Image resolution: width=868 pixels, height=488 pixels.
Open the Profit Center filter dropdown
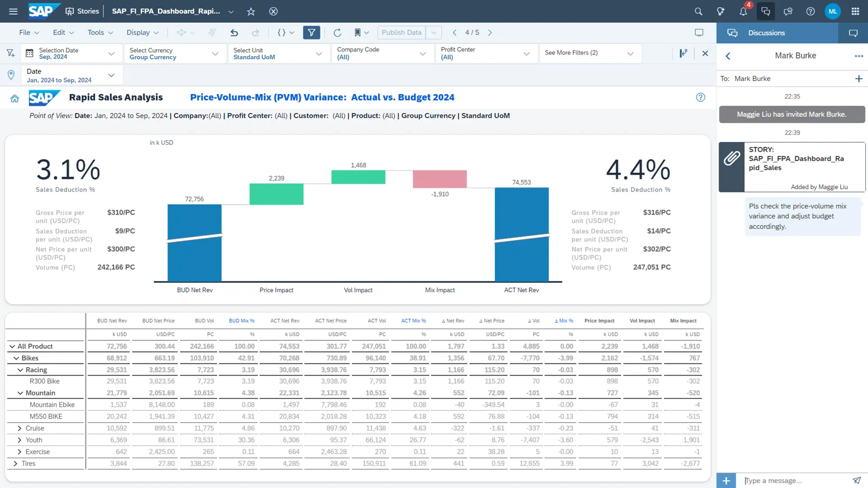point(486,53)
